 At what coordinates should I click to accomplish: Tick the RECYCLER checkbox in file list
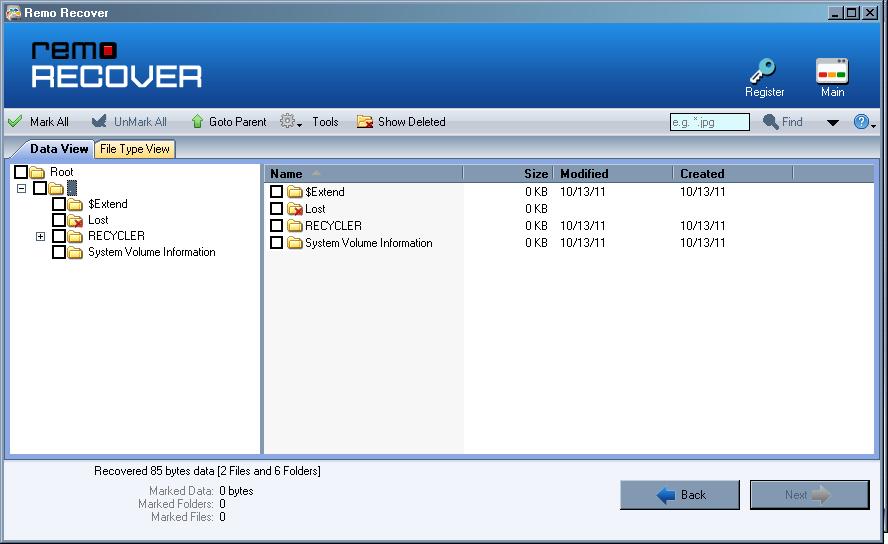tap(276, 225)
